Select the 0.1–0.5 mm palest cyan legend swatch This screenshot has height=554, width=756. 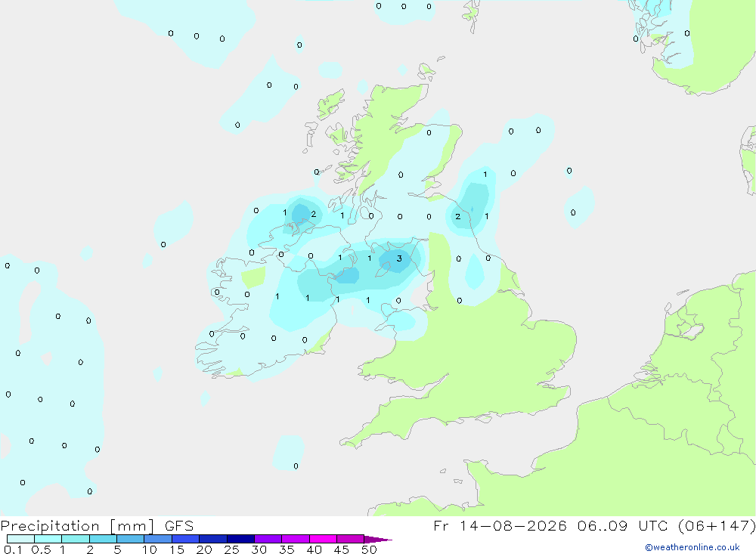point(20,539)
